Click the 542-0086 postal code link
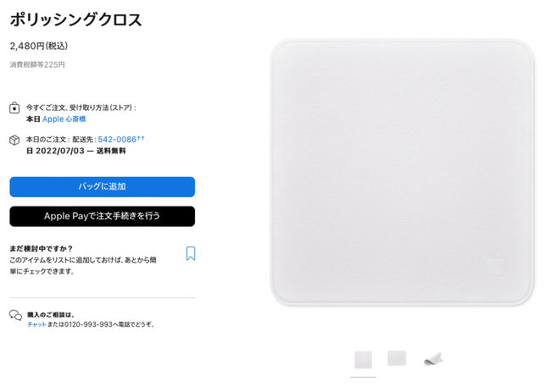The width and height of the screenshot is (551, 392). point(117,140)
